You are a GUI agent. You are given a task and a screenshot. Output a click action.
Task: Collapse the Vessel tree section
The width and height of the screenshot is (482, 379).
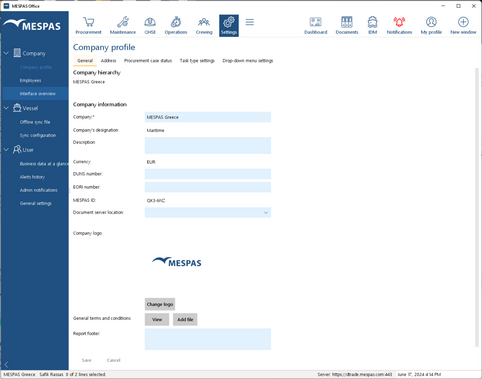point(6,108)
